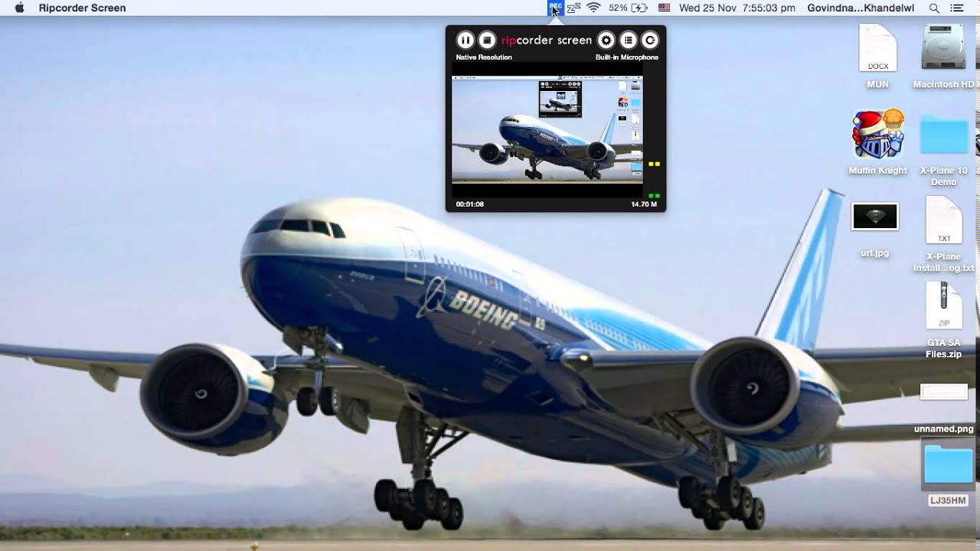Open Notification Center
Screen dimensions: 980x551
pos(956,8)
